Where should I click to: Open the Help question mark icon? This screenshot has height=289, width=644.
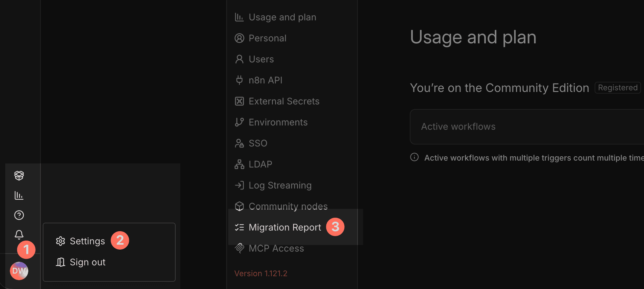click(19, 215)
